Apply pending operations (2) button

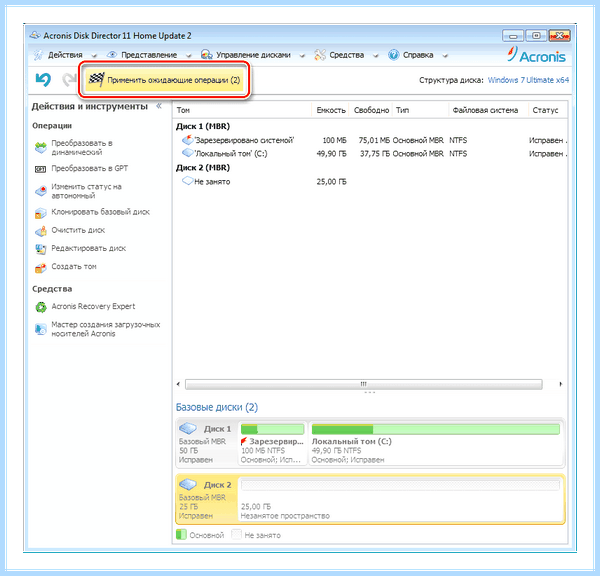(x=165, y=80)
